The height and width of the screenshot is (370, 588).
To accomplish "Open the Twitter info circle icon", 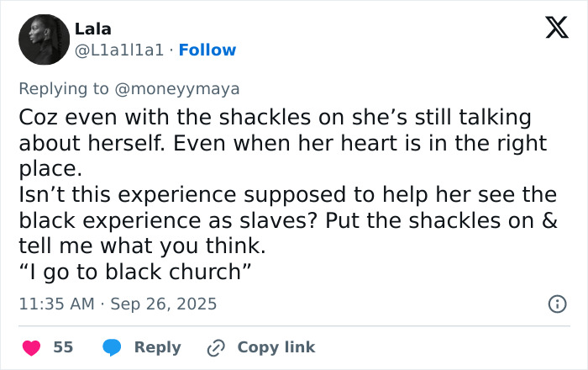I will [x=556, y=304].
